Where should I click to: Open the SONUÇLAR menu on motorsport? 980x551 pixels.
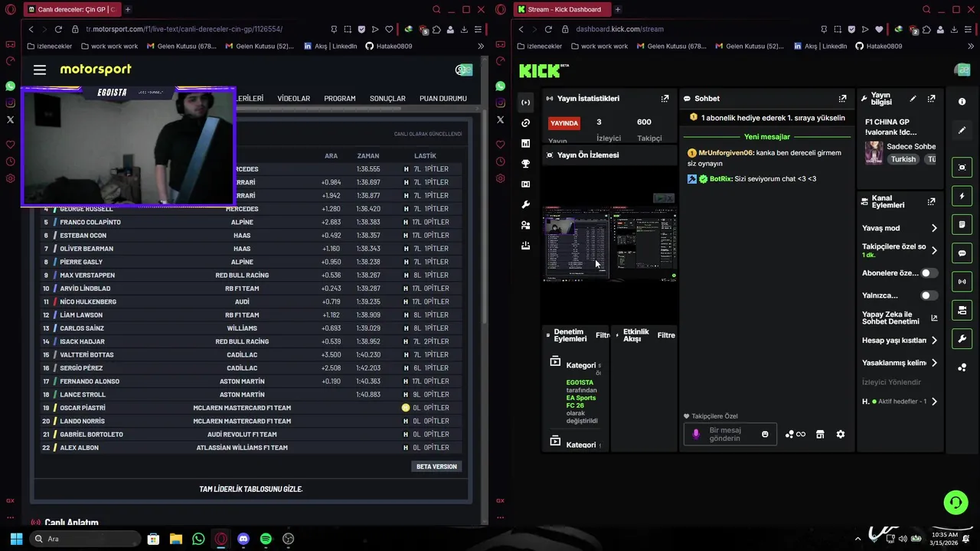[x=387, y=99]
